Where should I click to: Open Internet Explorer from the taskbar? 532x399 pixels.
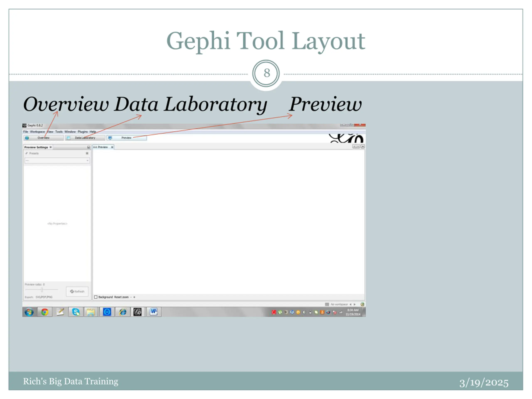coord(123,312)
